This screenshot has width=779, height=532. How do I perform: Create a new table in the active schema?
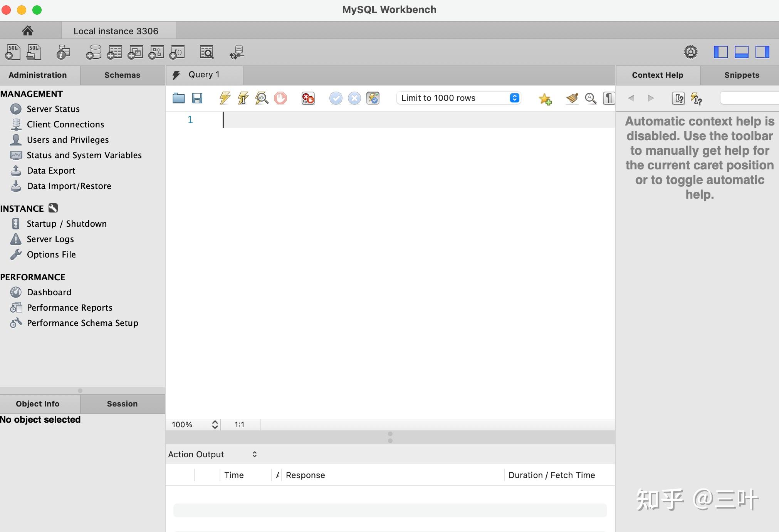pos(114,52)
